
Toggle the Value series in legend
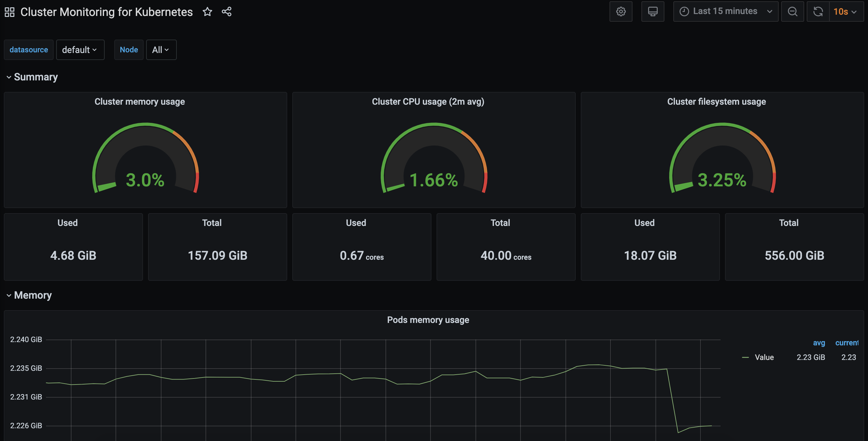pyautogui.click(x=764, y=357)
